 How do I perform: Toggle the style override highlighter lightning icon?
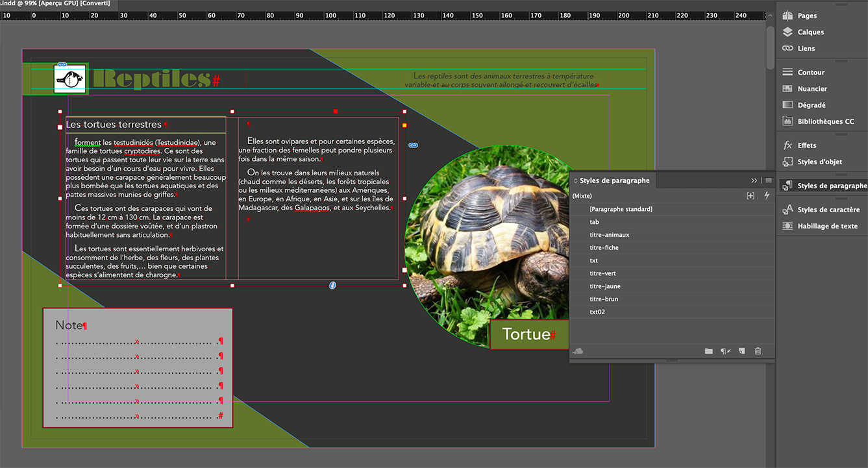click(x=766, y=195)
